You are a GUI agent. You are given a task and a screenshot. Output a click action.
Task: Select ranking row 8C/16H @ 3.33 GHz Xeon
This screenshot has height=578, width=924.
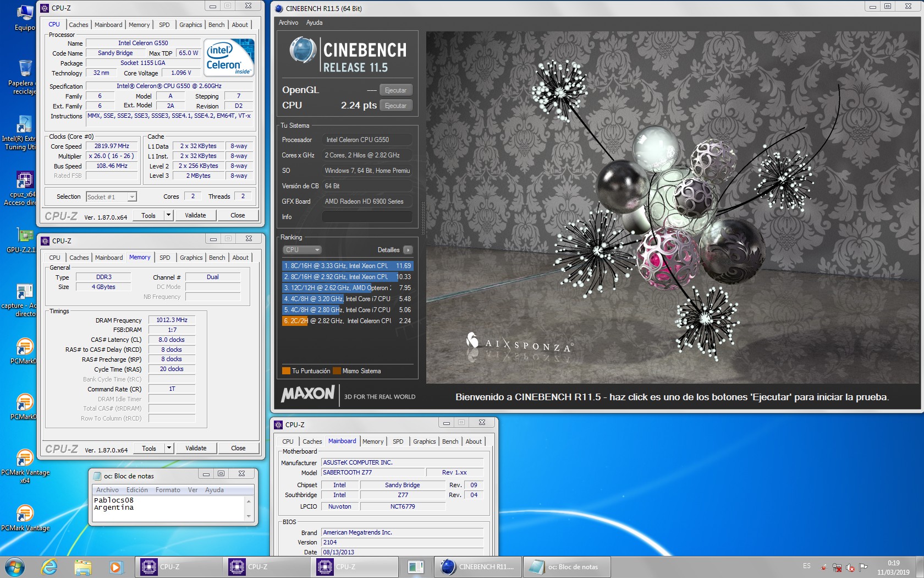pyautogui.click(x=347, y=266)
